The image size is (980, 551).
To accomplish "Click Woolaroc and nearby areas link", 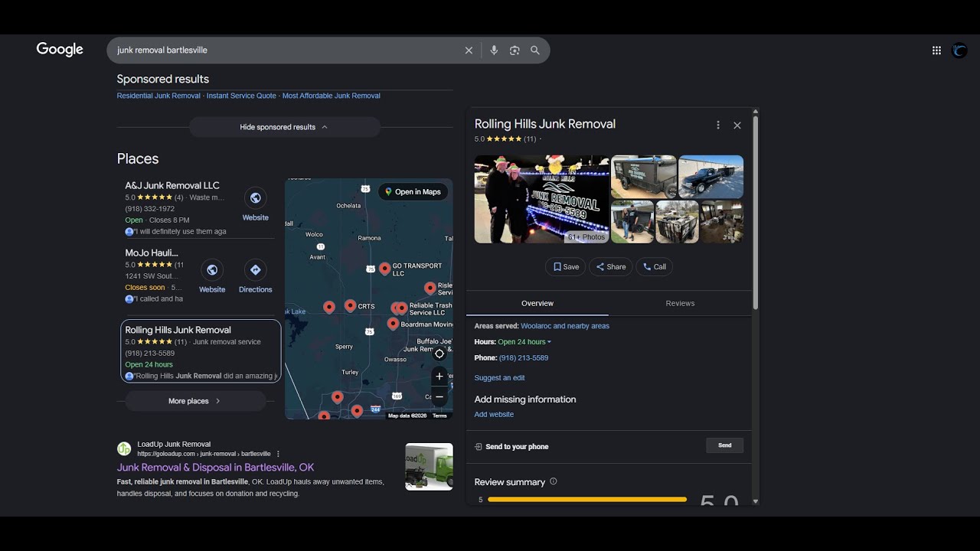I will 565,326.
